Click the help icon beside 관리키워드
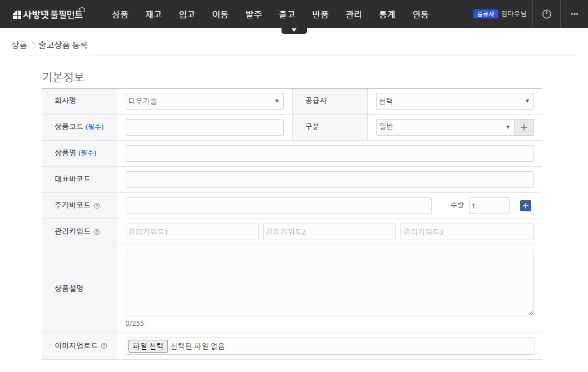Screen dimensions: 588x372 [x=97, y=232]
